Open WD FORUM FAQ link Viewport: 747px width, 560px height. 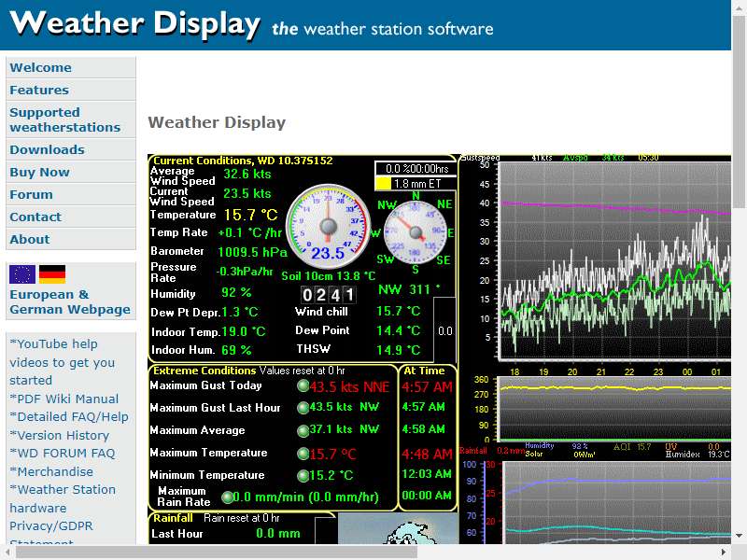pos(63,453)
